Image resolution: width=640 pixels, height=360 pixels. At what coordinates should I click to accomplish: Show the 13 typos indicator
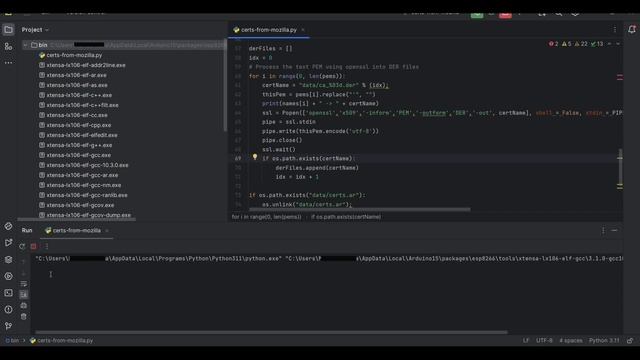tap(597, 44)
